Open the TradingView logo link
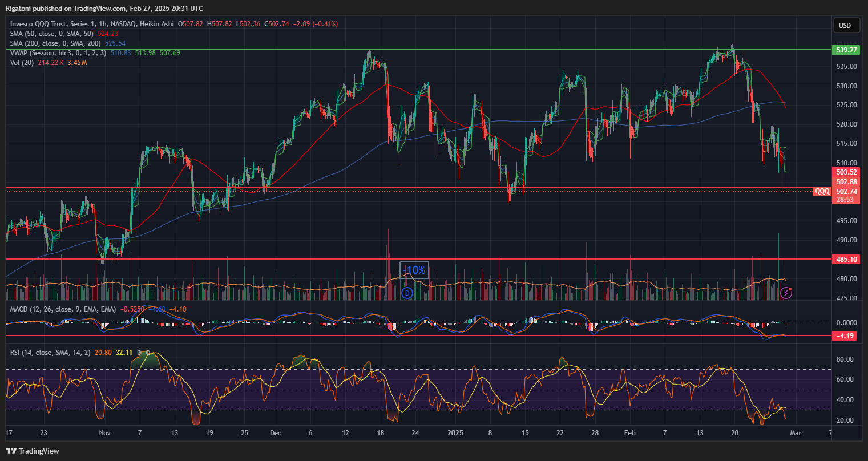Image resolution: width=868 pixels, height=461 pixels. point(33,451)
